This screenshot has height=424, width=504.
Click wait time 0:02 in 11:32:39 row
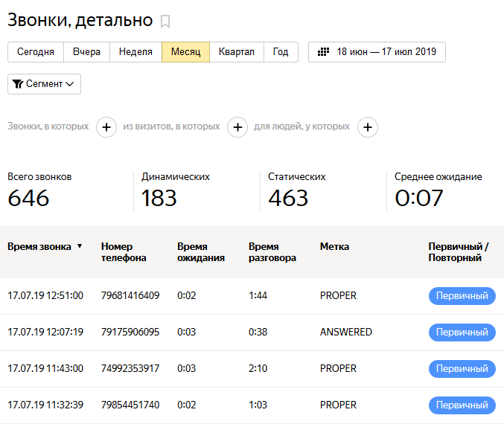[x=186, y=405]
